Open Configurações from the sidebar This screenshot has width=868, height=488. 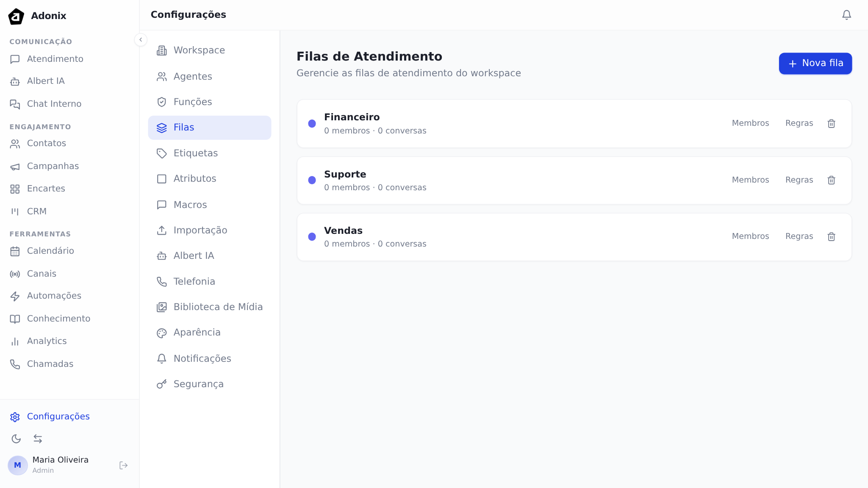pos(58,416)
